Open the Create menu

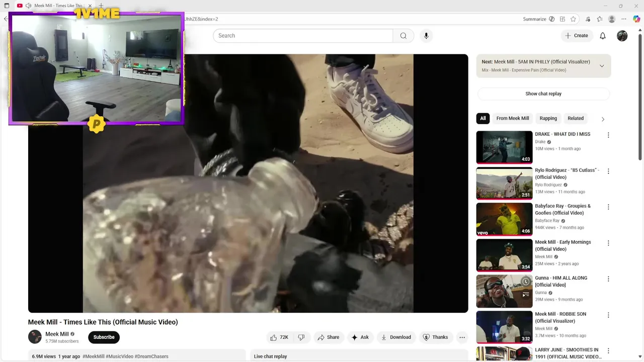coord(577,36)
